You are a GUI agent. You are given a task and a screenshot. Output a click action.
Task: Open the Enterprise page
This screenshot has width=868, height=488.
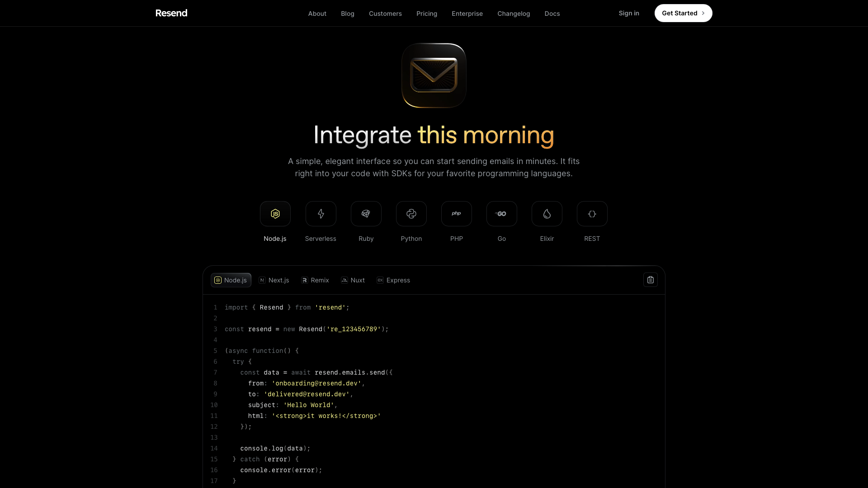pyautogui.click(x=467, y=14)
